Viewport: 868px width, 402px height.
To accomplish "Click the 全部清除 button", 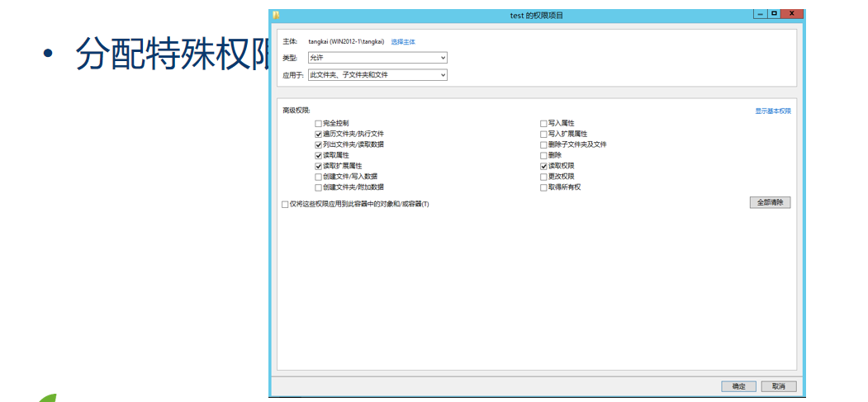I will 770,202.
